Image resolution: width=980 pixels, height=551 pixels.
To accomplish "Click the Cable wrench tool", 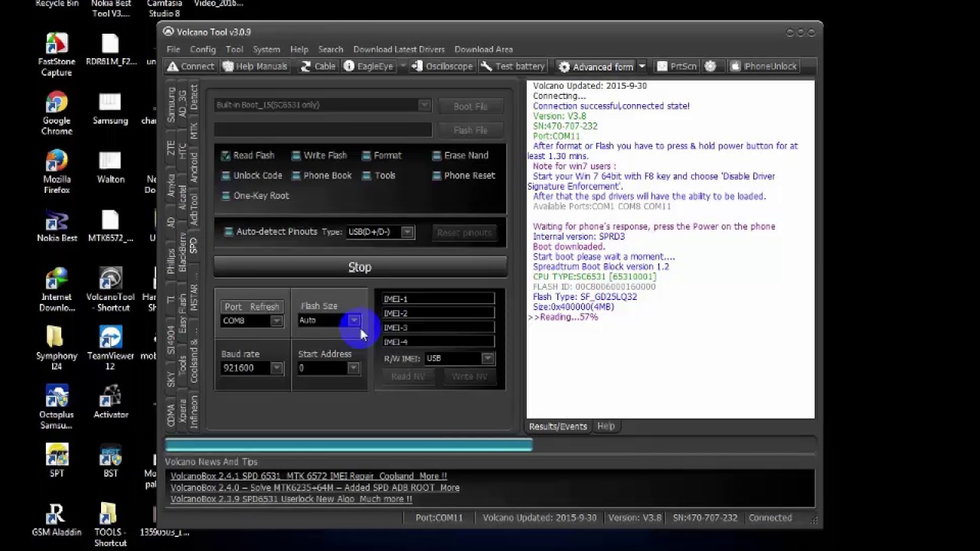I will pyautogui.click(x=318, y=67).
